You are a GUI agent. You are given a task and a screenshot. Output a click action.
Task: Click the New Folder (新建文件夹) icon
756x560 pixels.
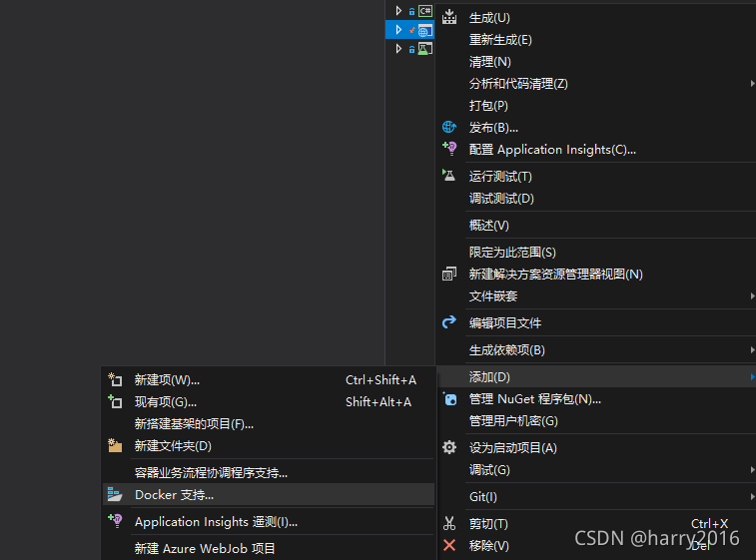(115, 445)
